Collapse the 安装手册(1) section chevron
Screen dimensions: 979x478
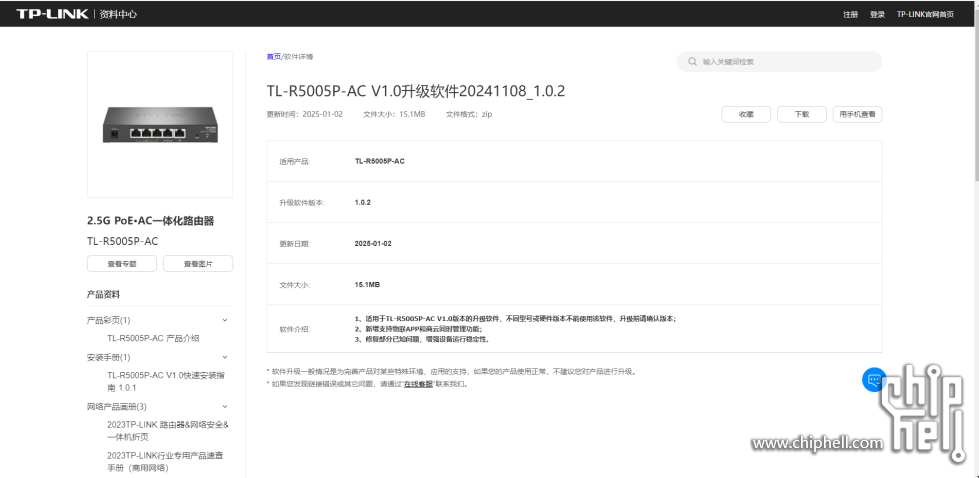(x=225, y=358)
